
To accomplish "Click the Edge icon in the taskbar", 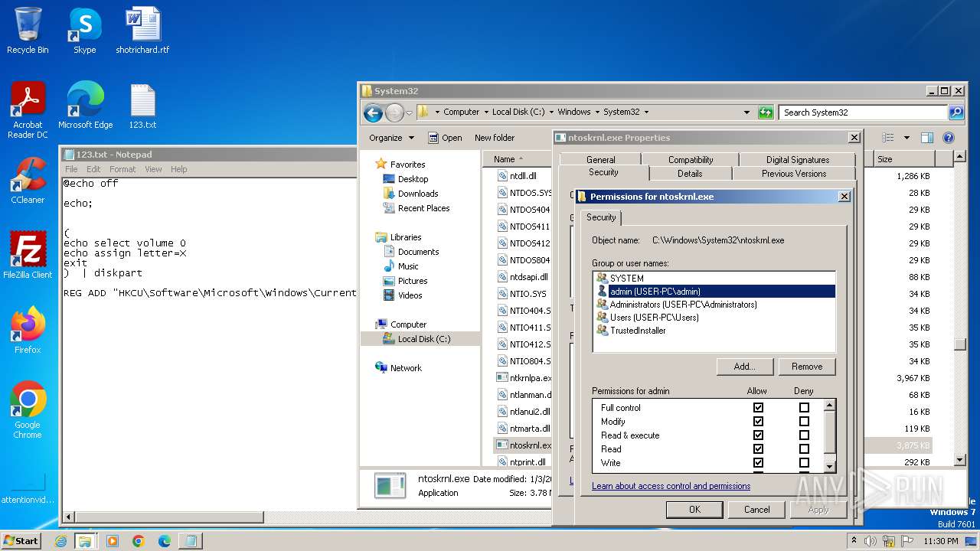I will (164, 541).
